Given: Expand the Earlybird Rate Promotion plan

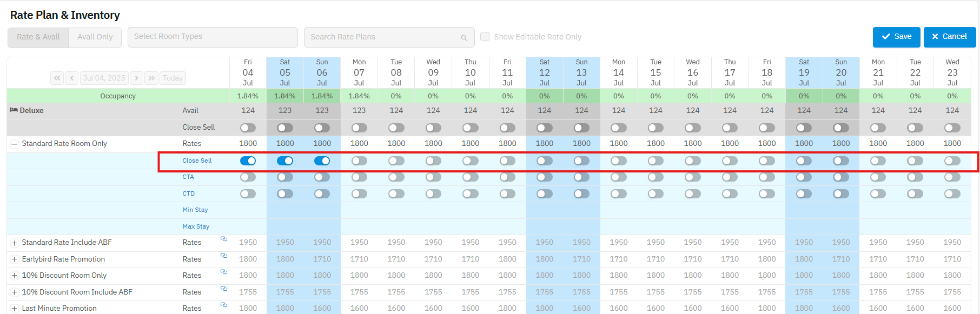Looking at the screenshot, I should [15, 259].
